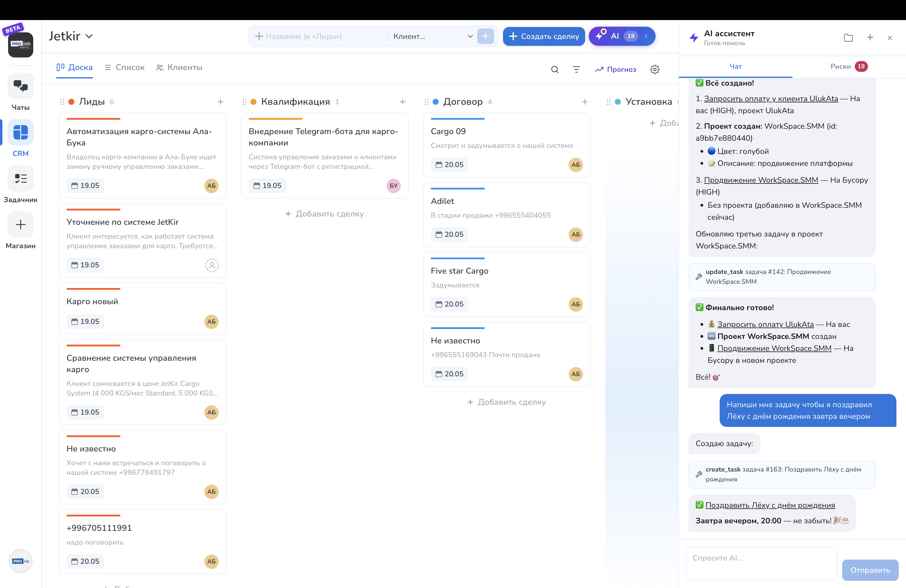Open the Чаты sidebar icon
906x588 pixels.
[x=21, y=86]
